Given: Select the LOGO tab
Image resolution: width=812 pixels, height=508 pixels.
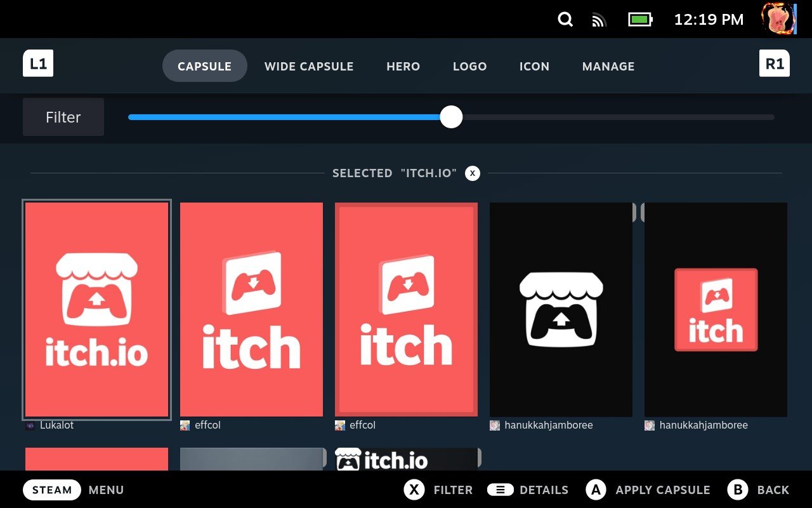Looking at the screenshot, I should click(x=469, y=66).
